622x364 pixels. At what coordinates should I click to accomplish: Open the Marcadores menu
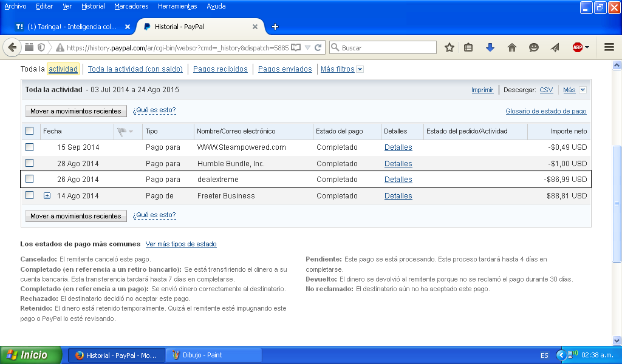click(131, 6)
